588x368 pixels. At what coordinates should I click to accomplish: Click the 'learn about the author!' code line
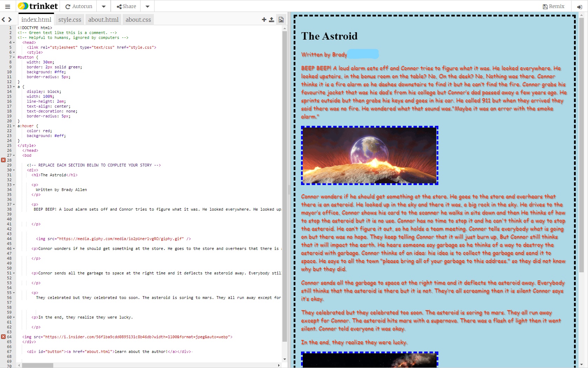[110, 352]
